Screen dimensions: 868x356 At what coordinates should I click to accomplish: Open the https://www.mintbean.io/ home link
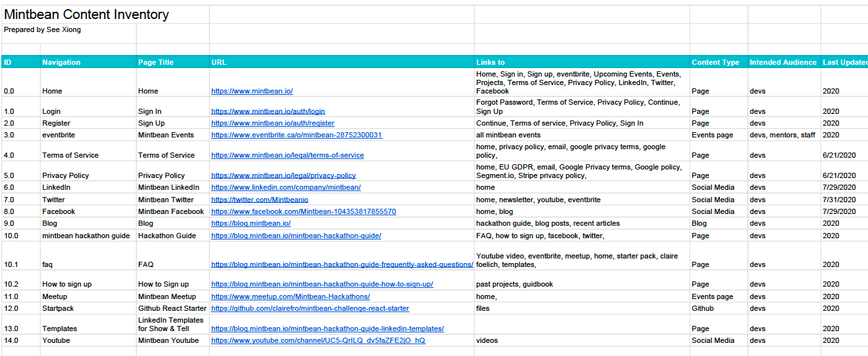pos(252,92)
